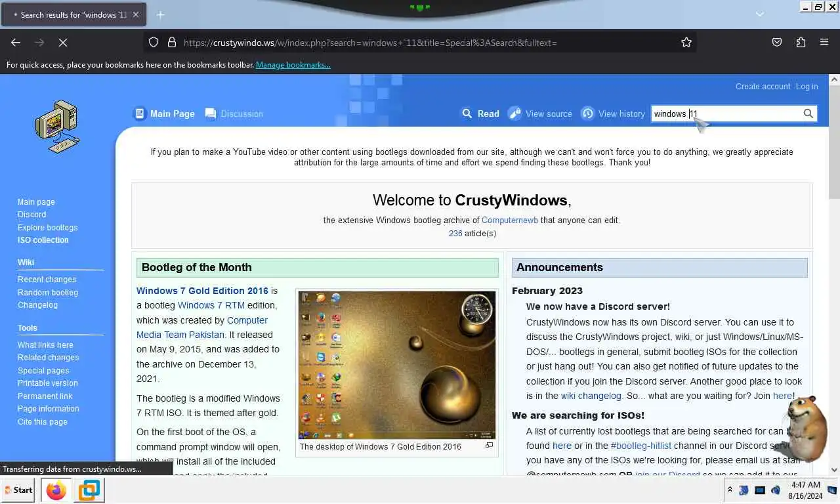The height and width of the screenshot is (504, 840).
Task: Open the extensions puzzle icon
Action: (x=801, y=42)
